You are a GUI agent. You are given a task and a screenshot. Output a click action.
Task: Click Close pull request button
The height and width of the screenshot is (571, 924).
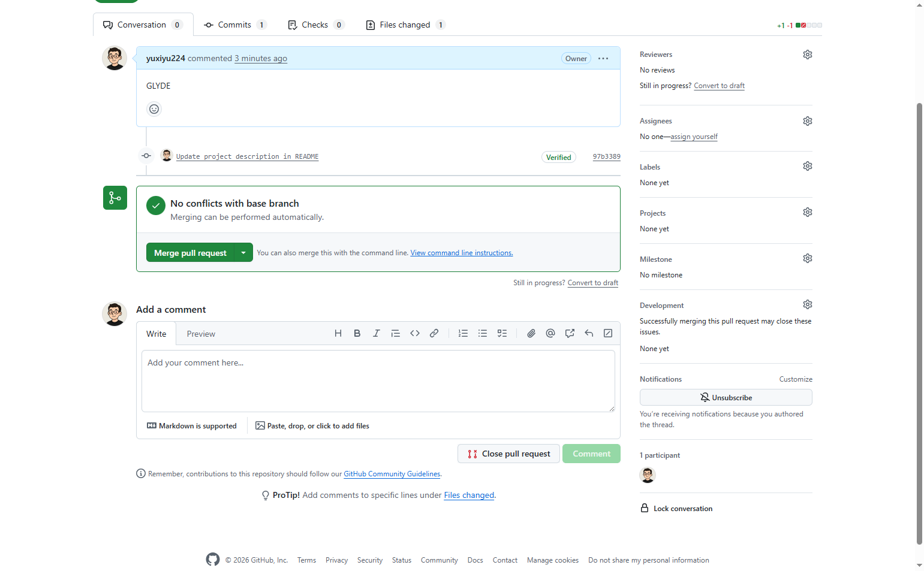pos(508,454)
